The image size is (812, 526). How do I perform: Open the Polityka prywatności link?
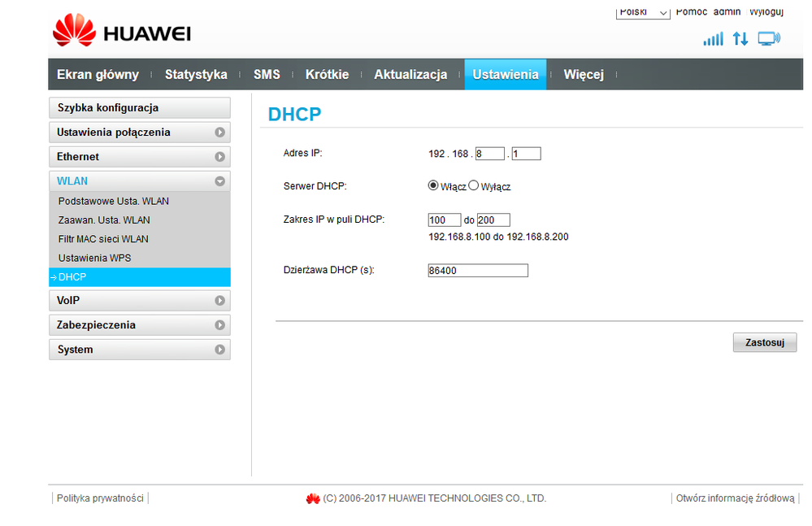click(100, 498)
